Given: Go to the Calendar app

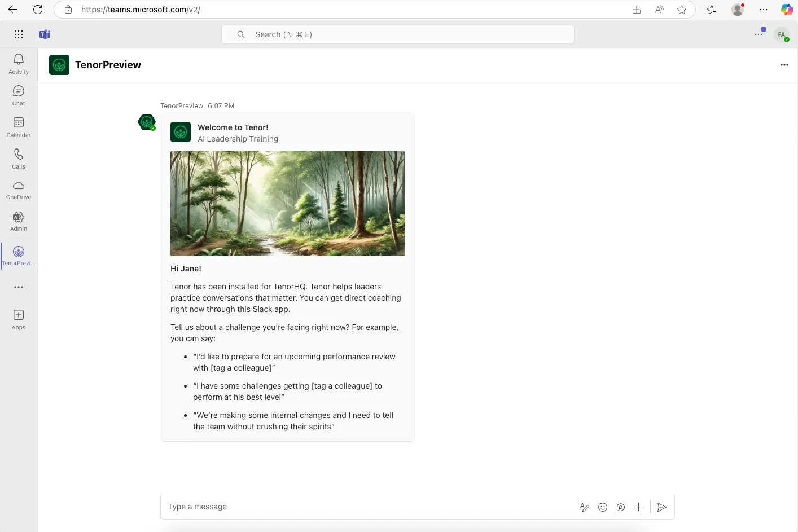Looking at the screenshot, I should [19, 127].
